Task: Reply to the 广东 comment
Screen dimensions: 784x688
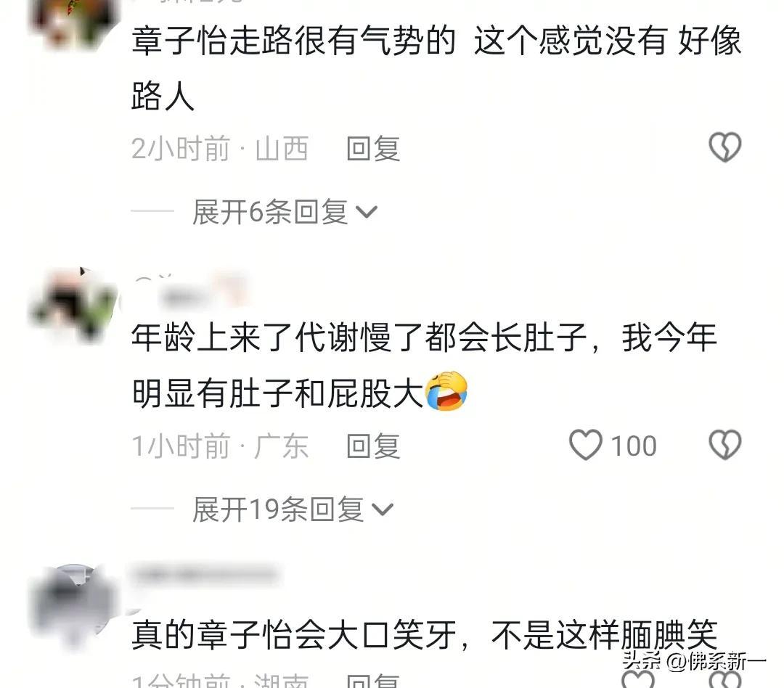Action: pos(373,446)
